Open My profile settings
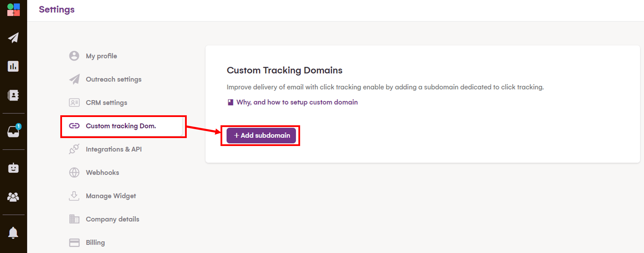 click(x=101, y=56)
